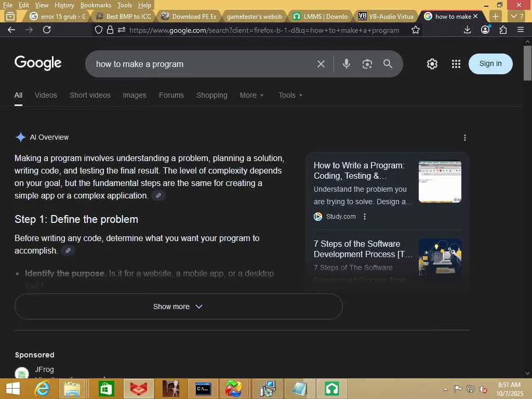Search by image with Google Lens icon
The width and height of the screenshot is (532, 399).
coord(367,64)
